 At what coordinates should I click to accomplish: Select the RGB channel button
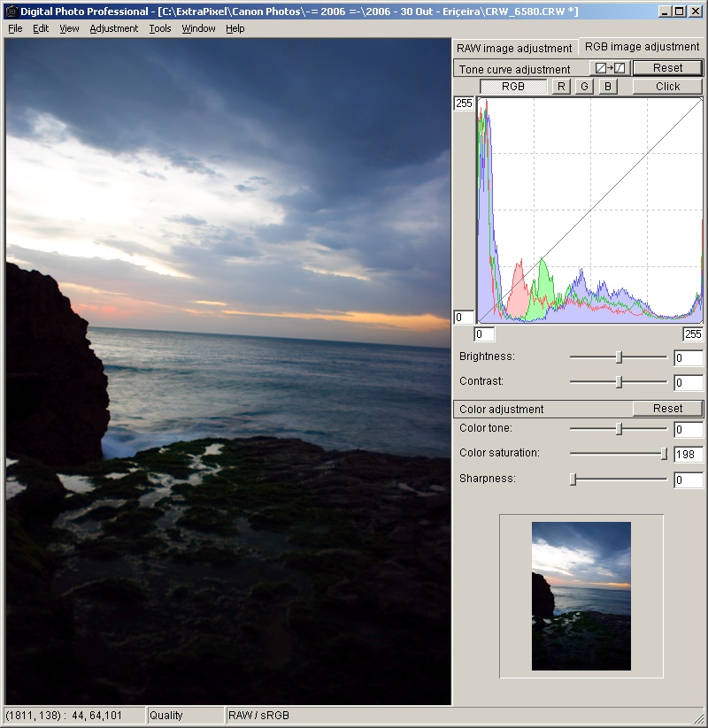[x=513, y=87]
